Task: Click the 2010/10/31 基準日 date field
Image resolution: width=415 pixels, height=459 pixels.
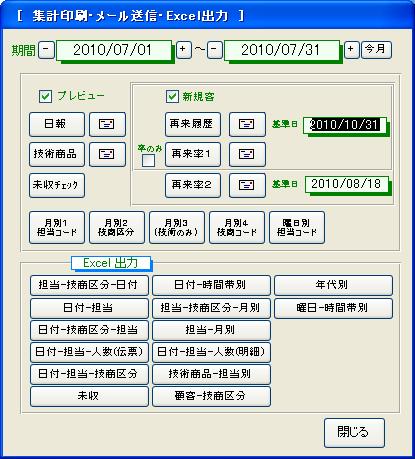Action: tap(345, 125)
